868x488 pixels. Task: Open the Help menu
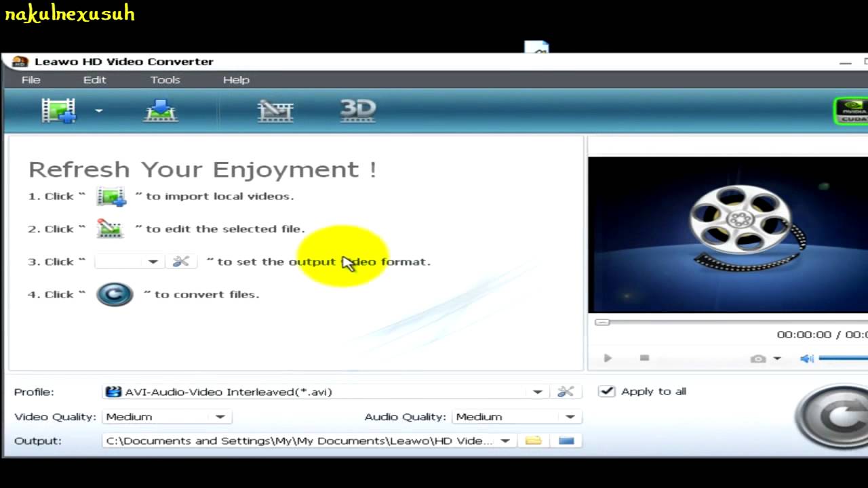point(236,80)
